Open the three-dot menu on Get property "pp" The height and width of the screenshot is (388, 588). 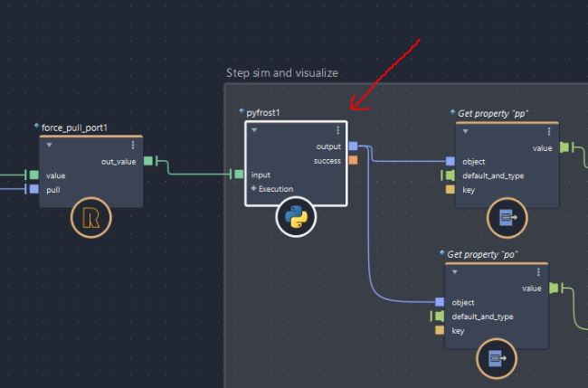coord(548,131)
